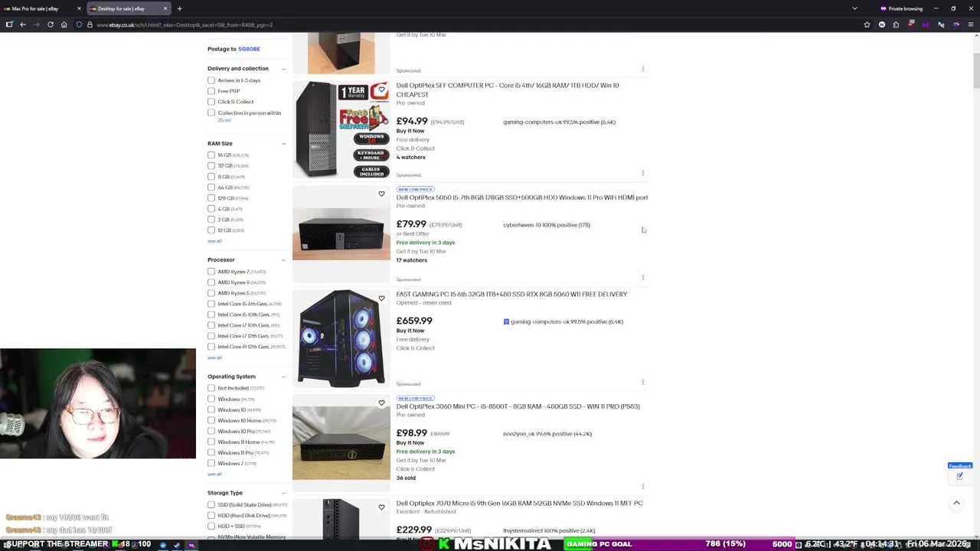Enable the Free P&P filter
Viewport: 980px width, 551px height.
(x=211, y=91)
